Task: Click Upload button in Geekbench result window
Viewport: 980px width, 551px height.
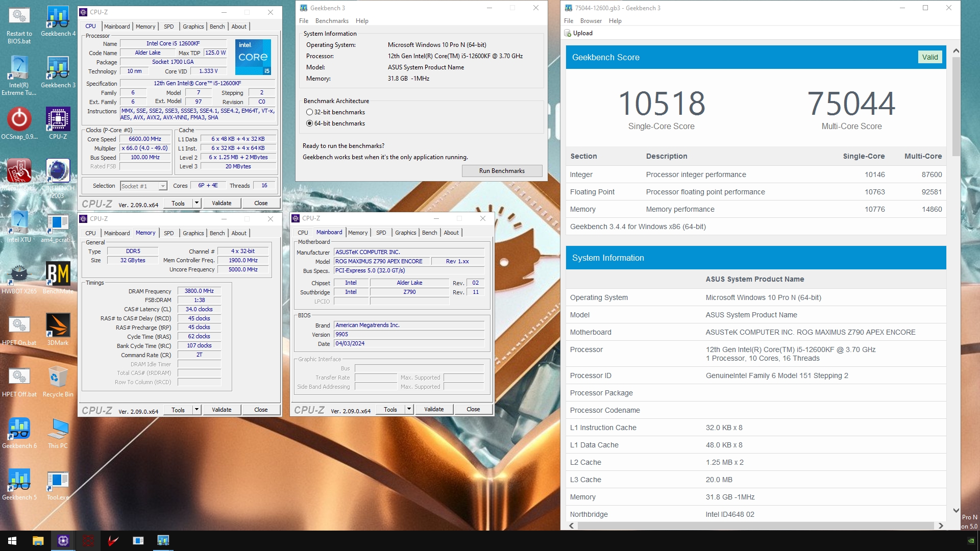Action: 578,33
